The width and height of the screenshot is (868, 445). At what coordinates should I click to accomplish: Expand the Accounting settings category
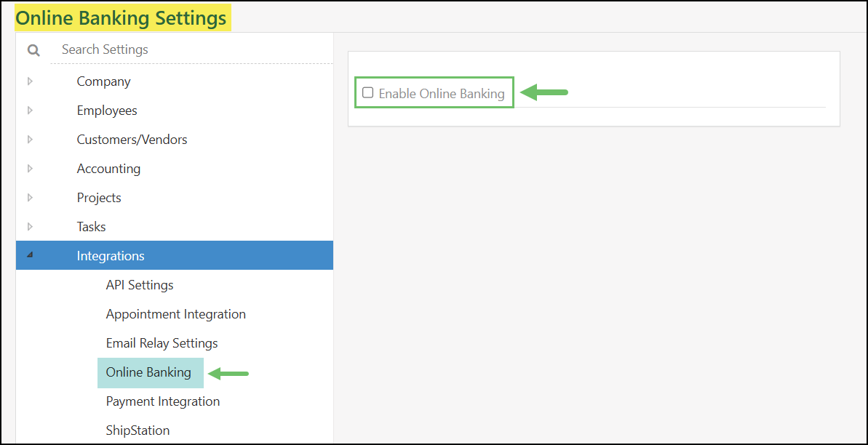31,168
